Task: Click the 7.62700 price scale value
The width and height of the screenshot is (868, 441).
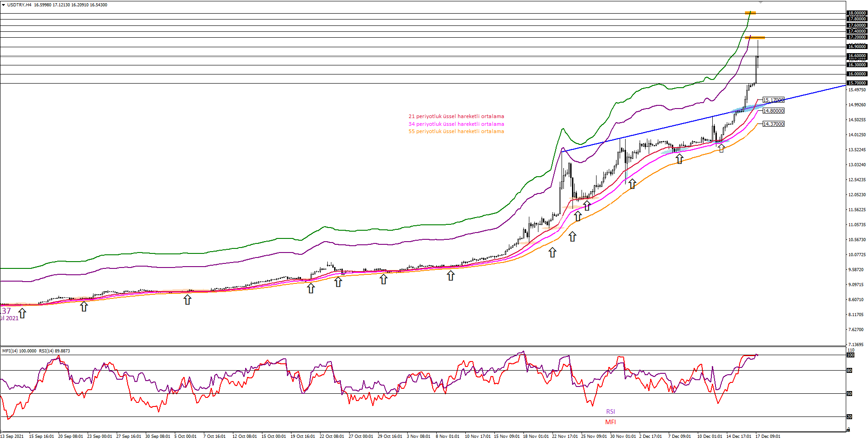Action: (x=857, y=330)
